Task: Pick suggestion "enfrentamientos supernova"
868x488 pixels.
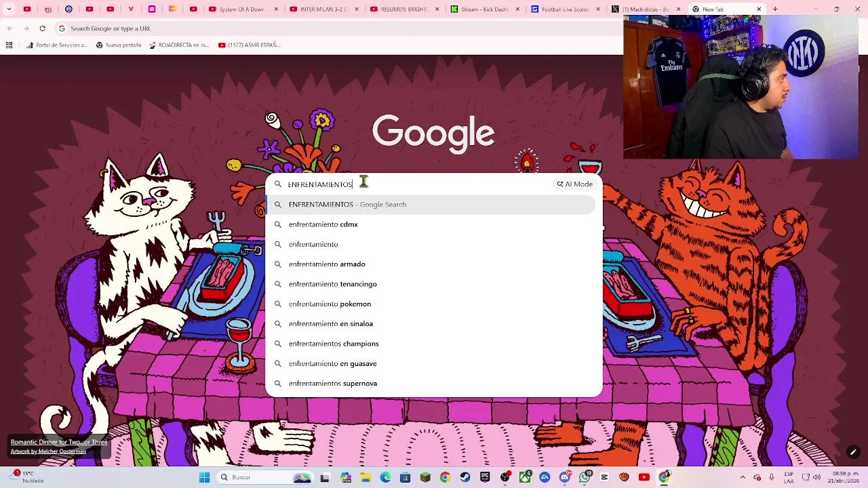Action: 430,383
